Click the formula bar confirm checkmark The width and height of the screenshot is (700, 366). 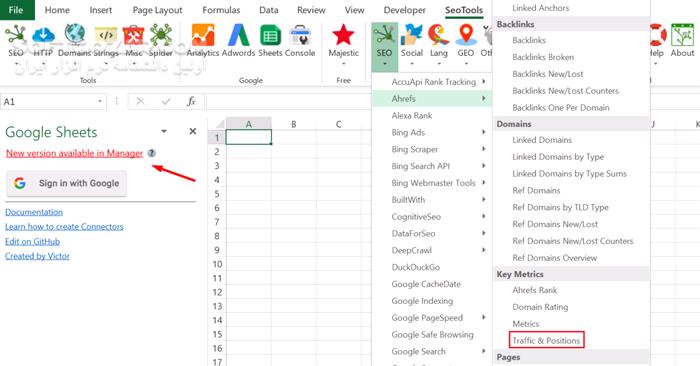(166, 101)
